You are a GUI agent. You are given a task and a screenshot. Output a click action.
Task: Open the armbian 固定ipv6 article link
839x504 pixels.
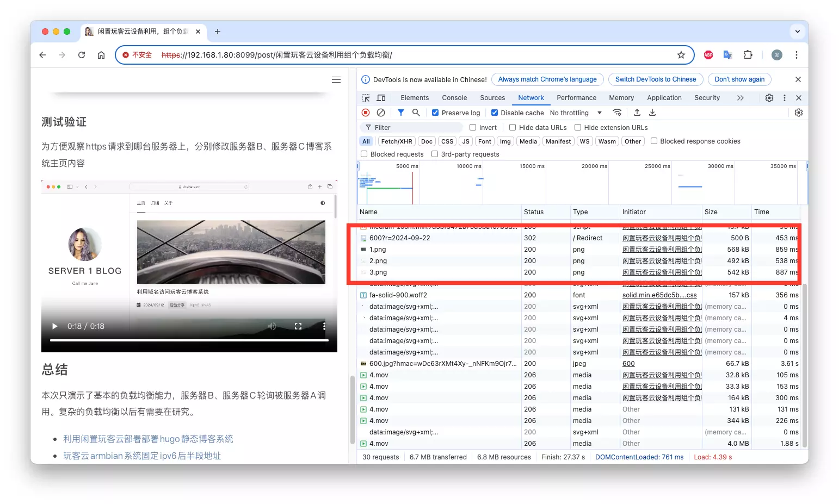142,456
